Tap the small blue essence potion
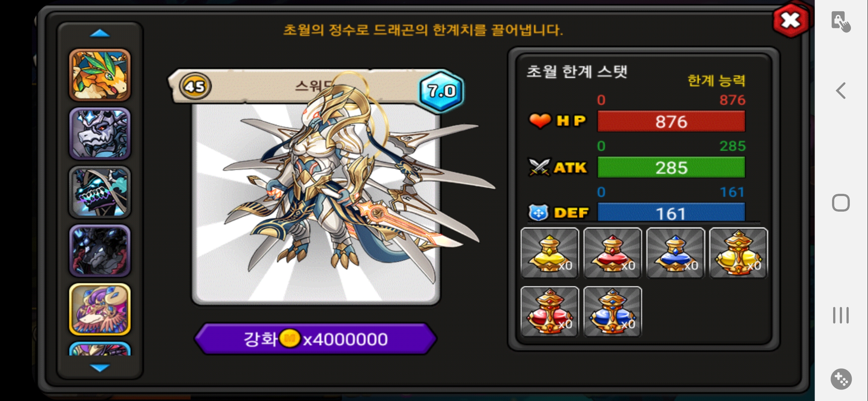Viewport: 868px width, 401px height. point(675,253)
